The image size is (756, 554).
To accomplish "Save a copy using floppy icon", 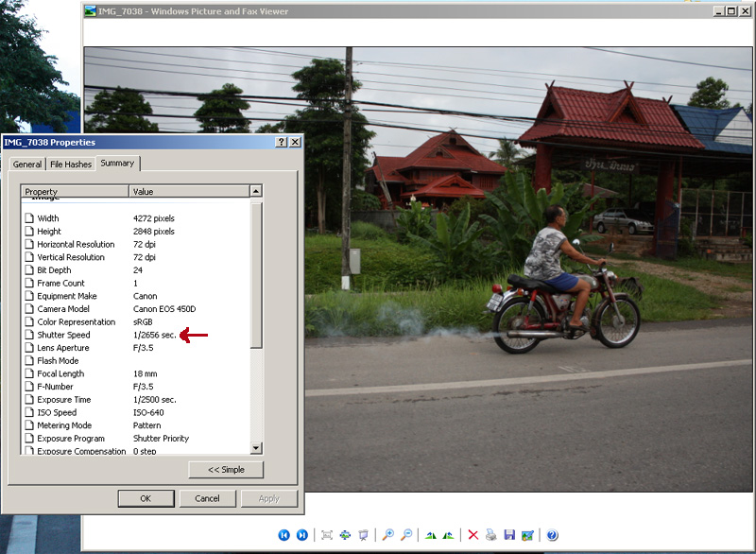I will click(x=509, y=535).
